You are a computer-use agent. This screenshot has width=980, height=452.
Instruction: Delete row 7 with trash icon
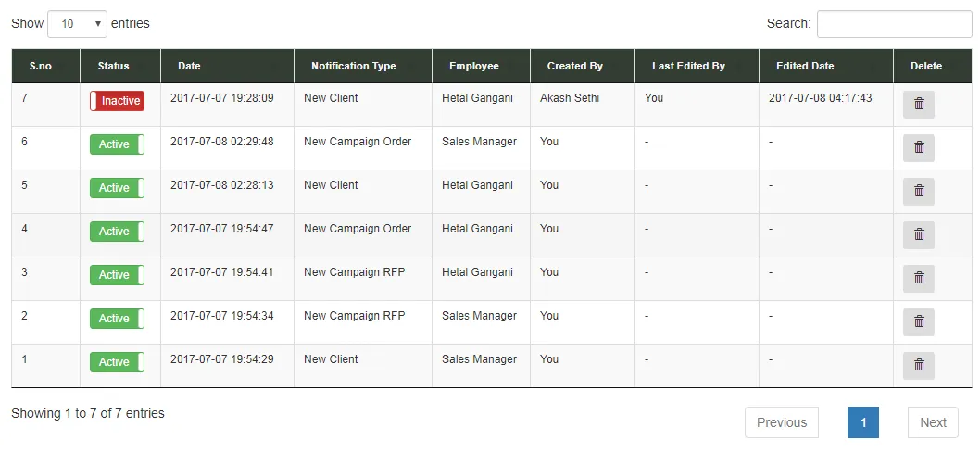918,105
